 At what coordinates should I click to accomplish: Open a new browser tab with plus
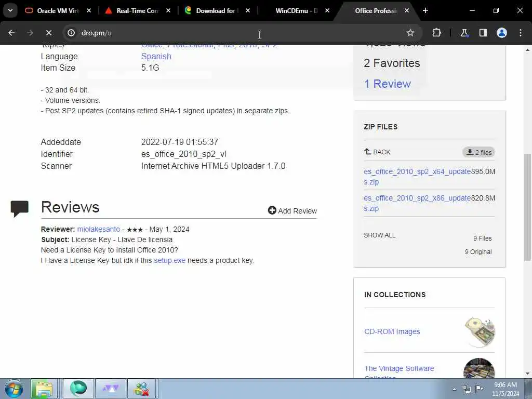[425, 10]
